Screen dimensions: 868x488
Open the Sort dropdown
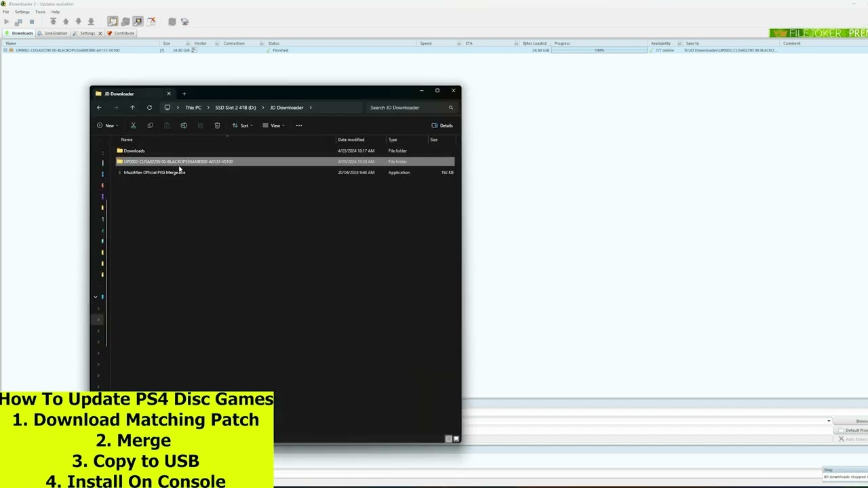pos(242,125)
